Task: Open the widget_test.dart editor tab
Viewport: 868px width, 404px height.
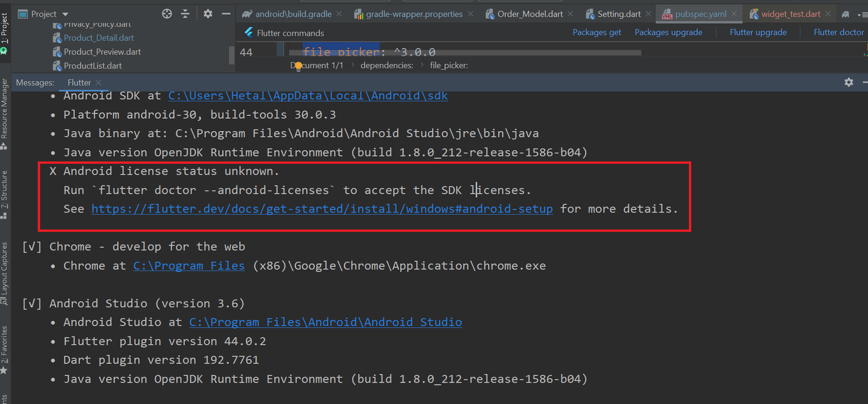Action: coord(790,14)
